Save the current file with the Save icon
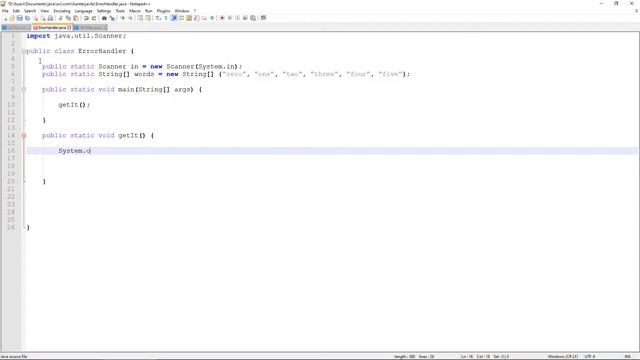The height and width of the screenshot is (360, 640). tap(20, 18)
